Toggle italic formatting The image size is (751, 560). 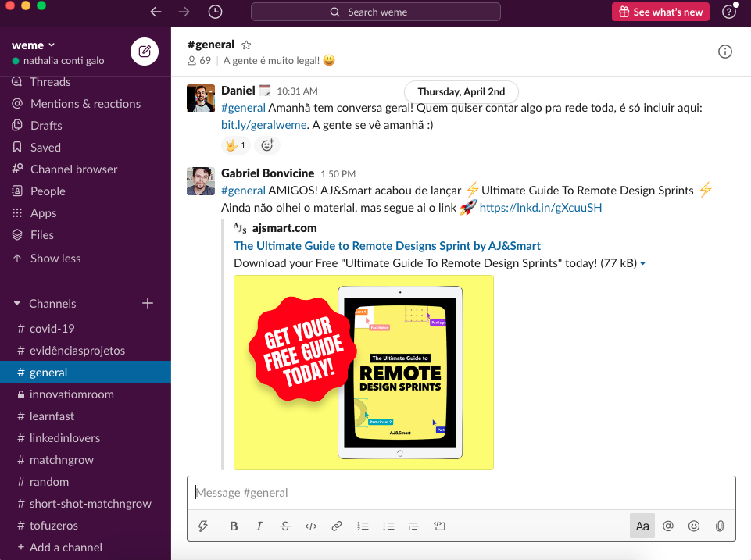coord(259,526)
